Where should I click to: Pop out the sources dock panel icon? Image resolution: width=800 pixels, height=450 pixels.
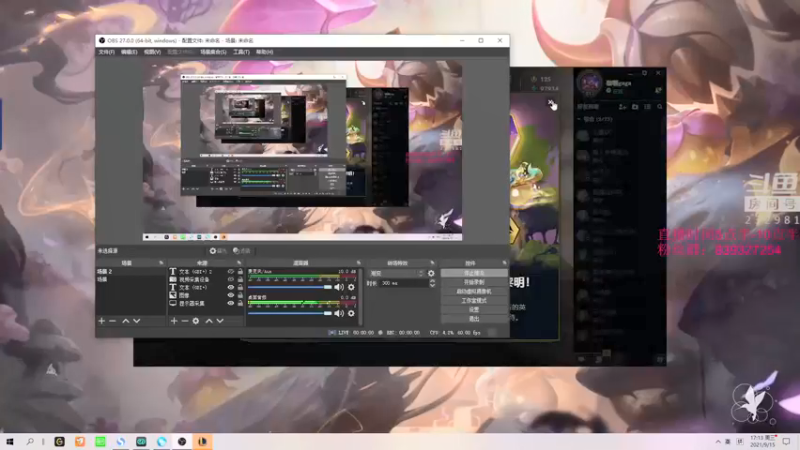click(239, 263)
